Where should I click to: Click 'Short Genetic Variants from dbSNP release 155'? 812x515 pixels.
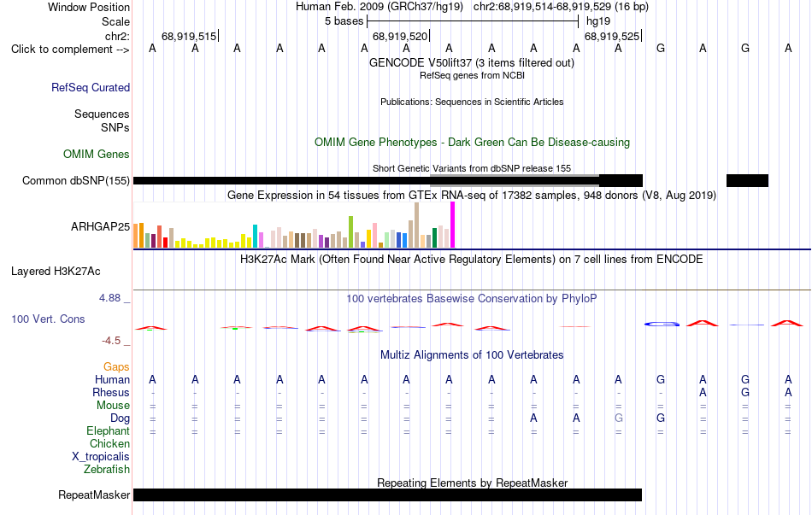(x=472, y=168)
